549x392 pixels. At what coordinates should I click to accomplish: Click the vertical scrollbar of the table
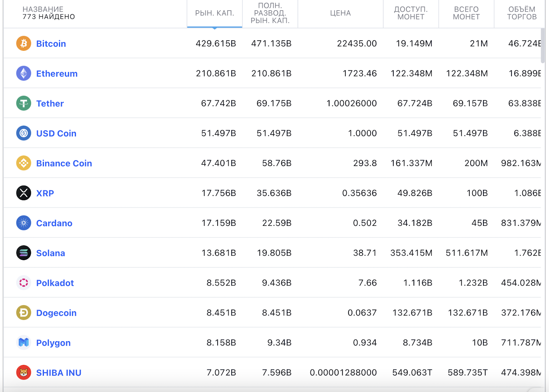(543, 46)
